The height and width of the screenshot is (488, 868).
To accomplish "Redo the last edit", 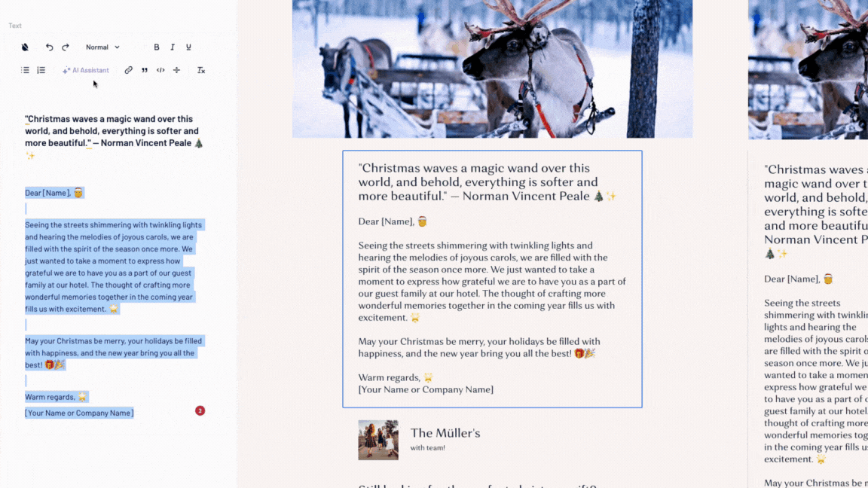I will coord(66,47).
